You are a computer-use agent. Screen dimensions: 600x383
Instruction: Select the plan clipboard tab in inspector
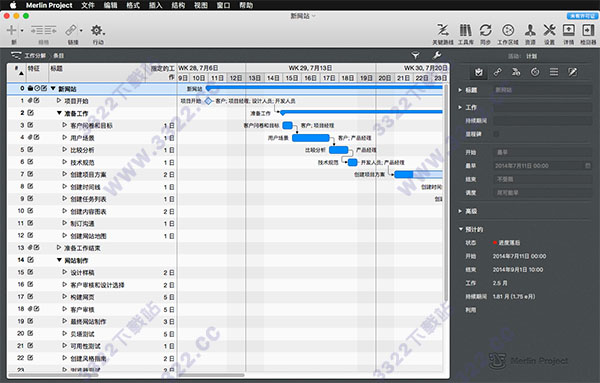tap(478, 72)
